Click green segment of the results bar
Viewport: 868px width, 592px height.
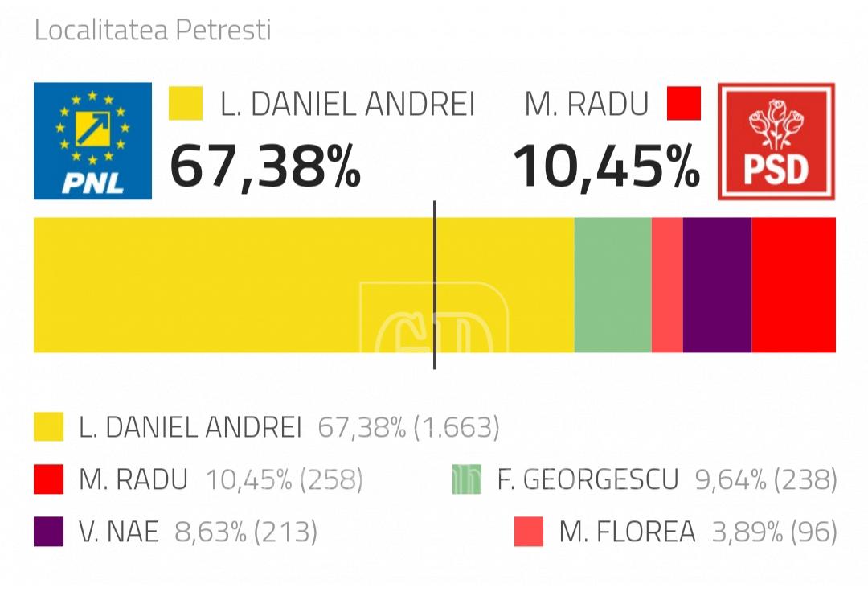[612, 285]
